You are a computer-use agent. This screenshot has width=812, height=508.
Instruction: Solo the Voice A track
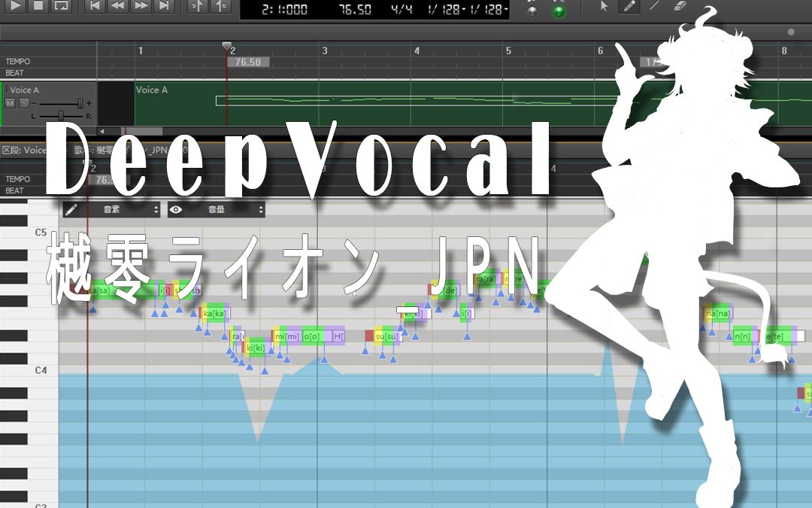pyautogui.click(x=24, y=103)
